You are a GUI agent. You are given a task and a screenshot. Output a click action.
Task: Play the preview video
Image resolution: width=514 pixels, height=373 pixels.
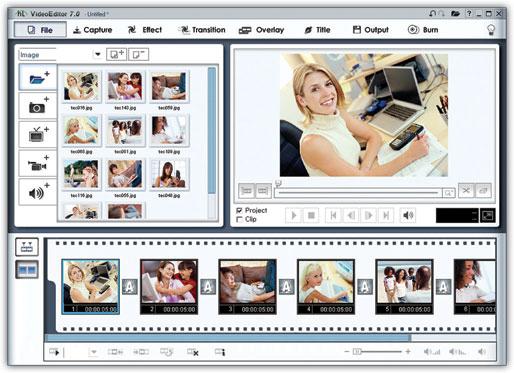coord(294,216)
